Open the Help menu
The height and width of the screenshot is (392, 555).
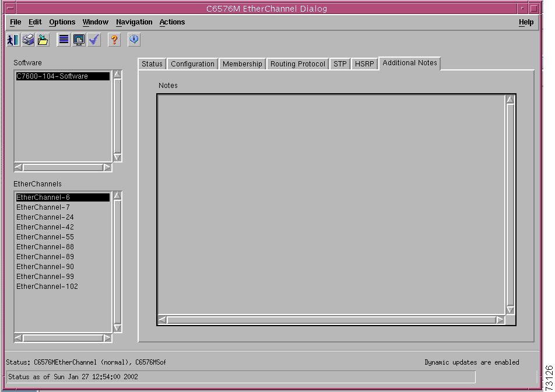point(526,22)
